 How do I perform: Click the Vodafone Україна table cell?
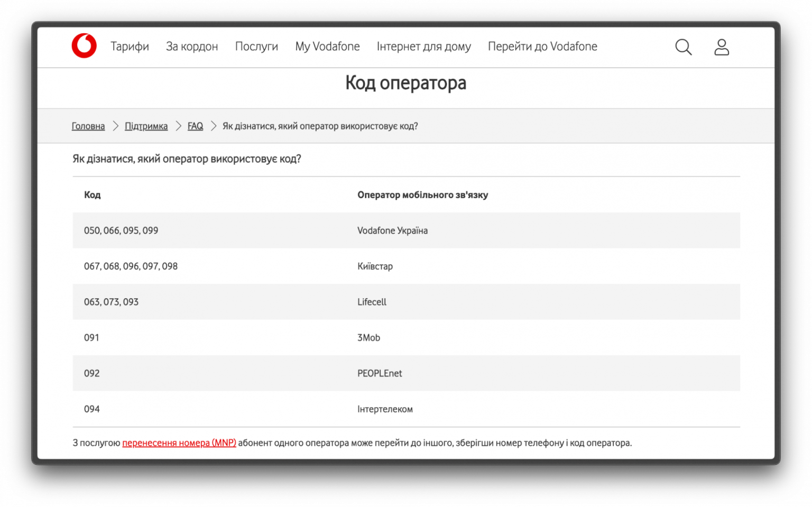(x=392, y=231)
